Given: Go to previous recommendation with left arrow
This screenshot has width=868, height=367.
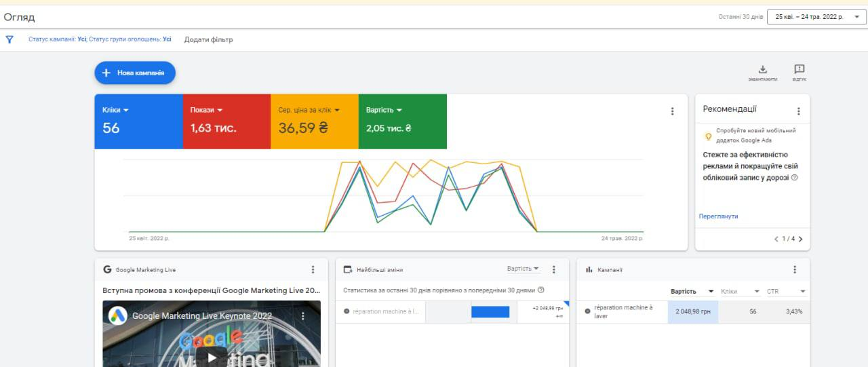Looking at the screenshot, I should pyautogui.click(x=776, y=239).
